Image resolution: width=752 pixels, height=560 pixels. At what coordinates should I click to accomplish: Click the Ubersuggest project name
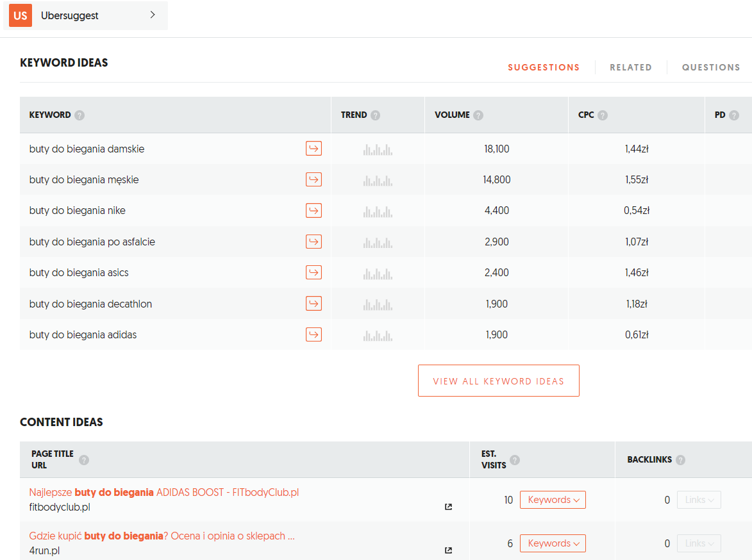point(69,15)
